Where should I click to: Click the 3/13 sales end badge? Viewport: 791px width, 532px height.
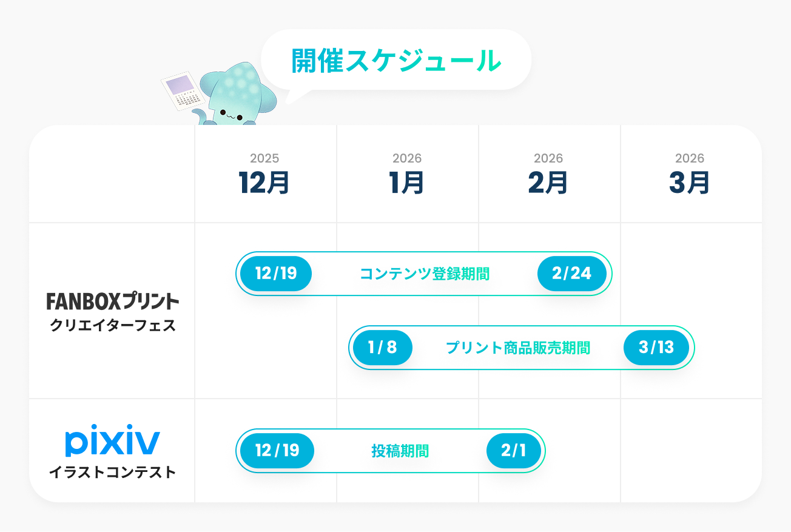(656, 348)
